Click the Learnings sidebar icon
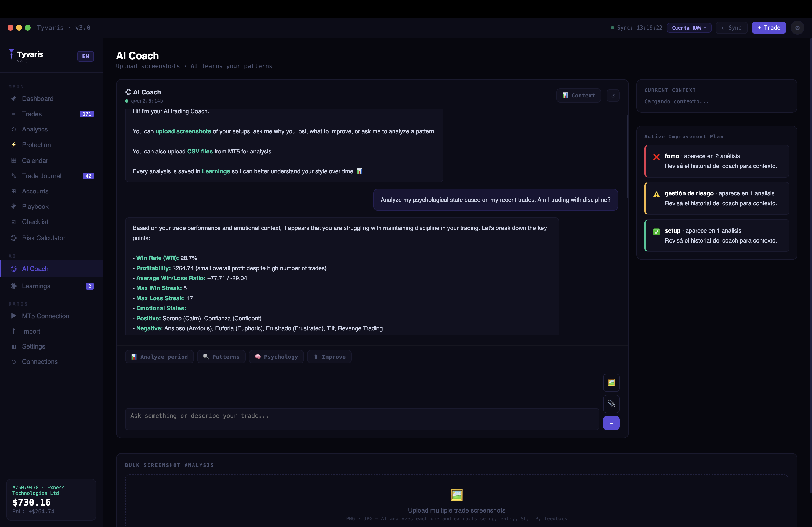812x527 pixels. point(14,286)
